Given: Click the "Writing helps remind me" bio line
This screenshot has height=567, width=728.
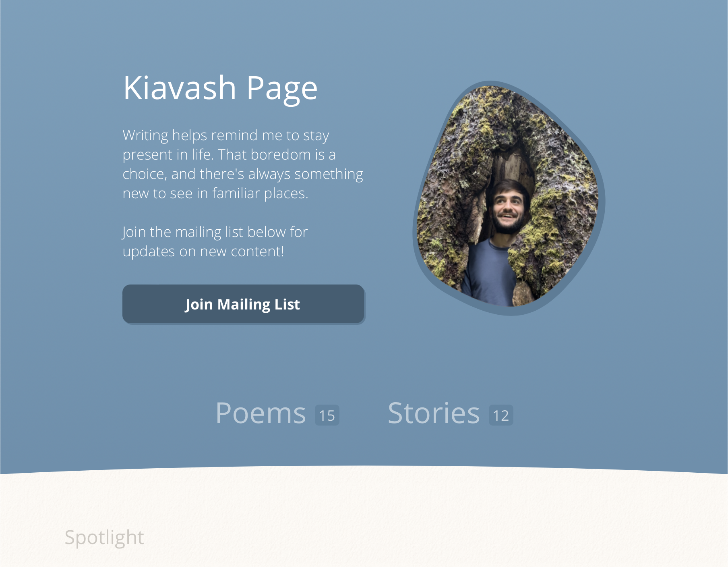Looking at the screenshot, I should [x=225, y=135].
